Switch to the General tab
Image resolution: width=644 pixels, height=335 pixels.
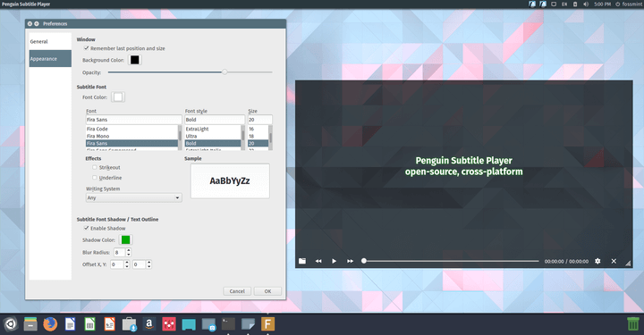coord(50,41)
